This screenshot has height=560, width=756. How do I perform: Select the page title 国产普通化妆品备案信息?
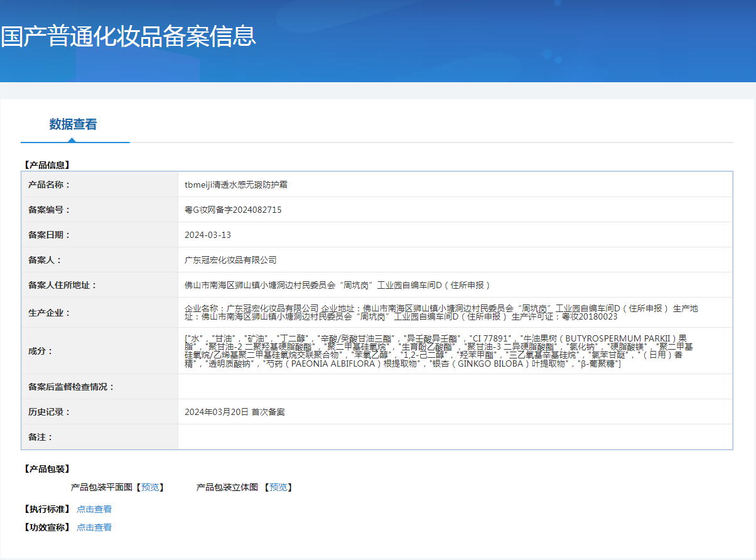(128, 36)
